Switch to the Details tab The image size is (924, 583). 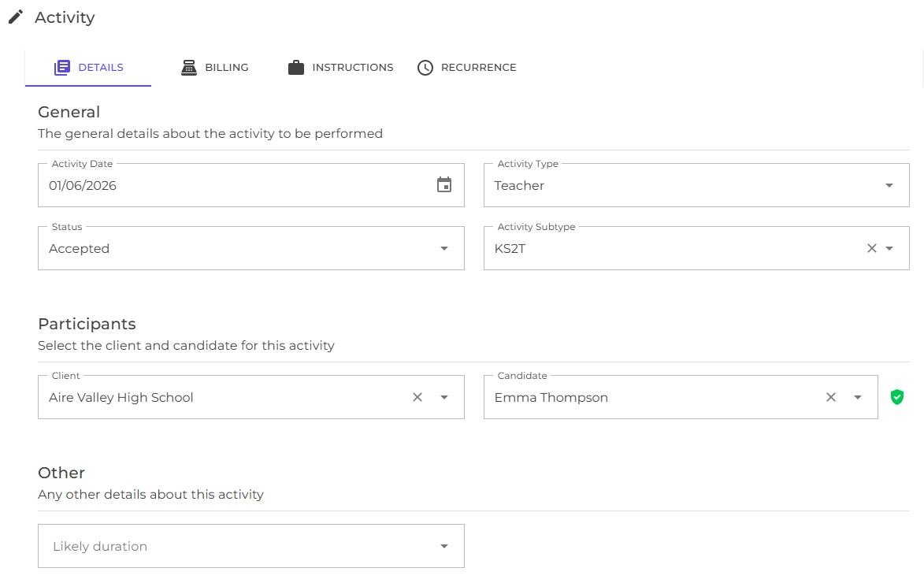pyautogui.click(x=88, y=68)
